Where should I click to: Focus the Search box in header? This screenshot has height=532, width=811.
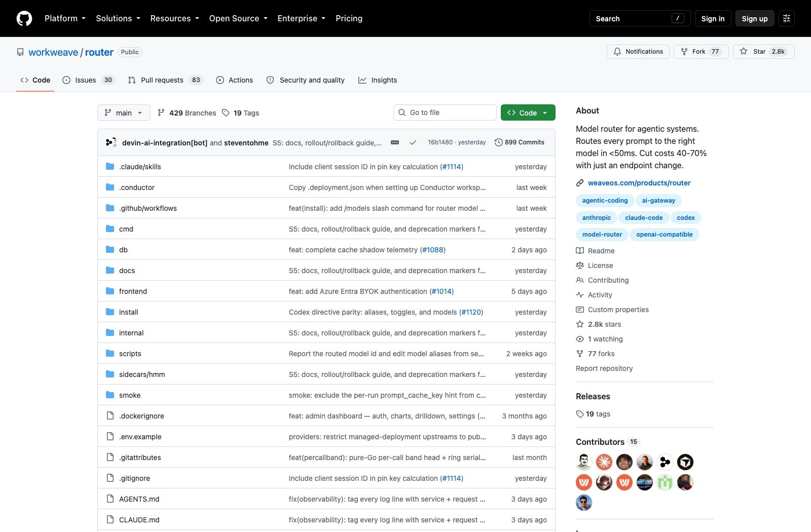tap(640, 18)
